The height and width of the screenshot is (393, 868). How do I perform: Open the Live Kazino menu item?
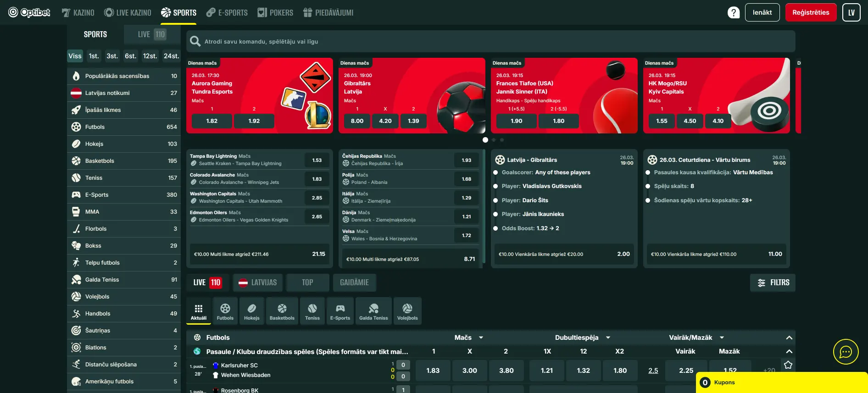pyautogui.click(x=128, y=12)
